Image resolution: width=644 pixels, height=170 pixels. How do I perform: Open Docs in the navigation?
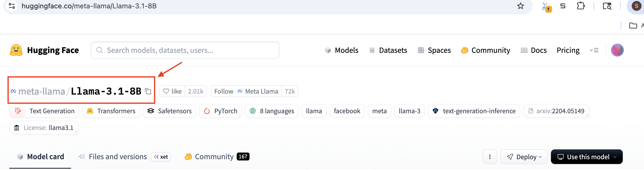[533, 50]
